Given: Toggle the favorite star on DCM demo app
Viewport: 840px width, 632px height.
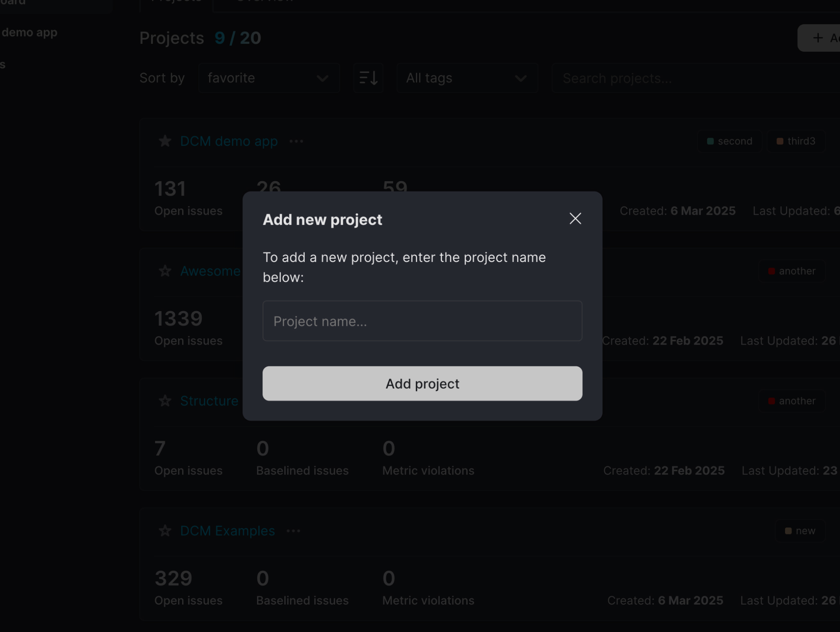Looking at the screenshot, I should click(x=165, y=141).
